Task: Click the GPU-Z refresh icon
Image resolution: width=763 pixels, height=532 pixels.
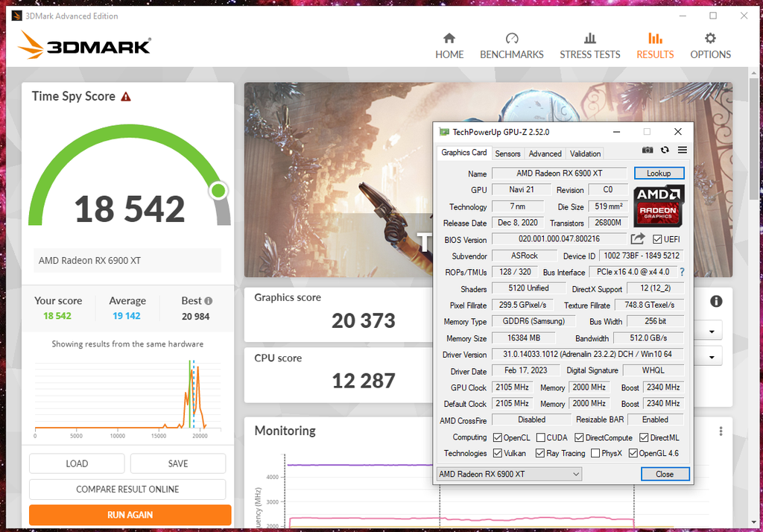Action: pyautogui.click(x=665, y=150)
